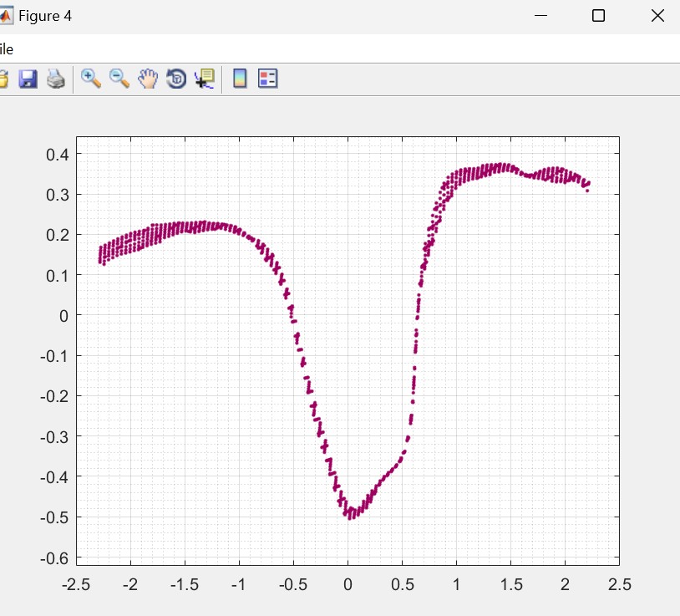The image size is (680, 616).
Task: Select the Zoom Out magnifier tool
Action: [x=119, y=79]
